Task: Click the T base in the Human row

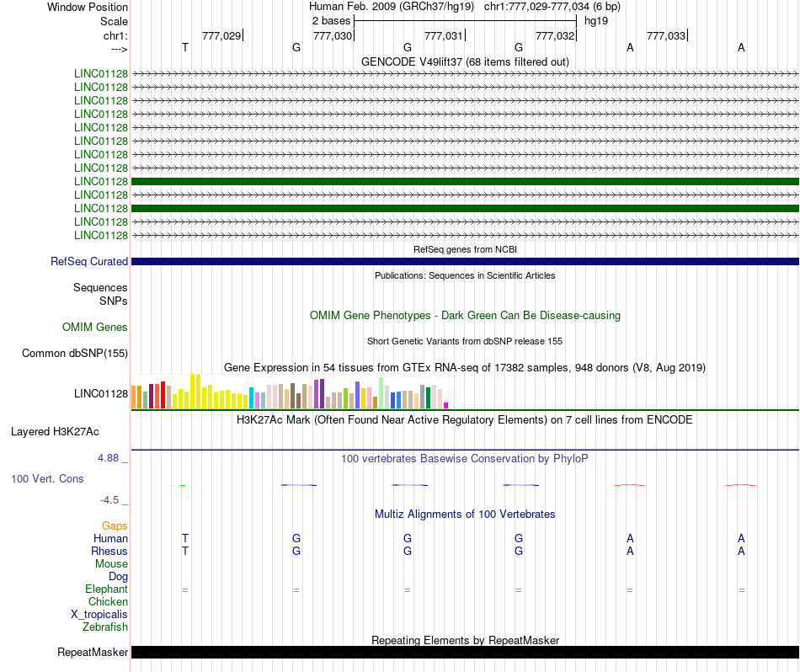Action: point(185,538)
